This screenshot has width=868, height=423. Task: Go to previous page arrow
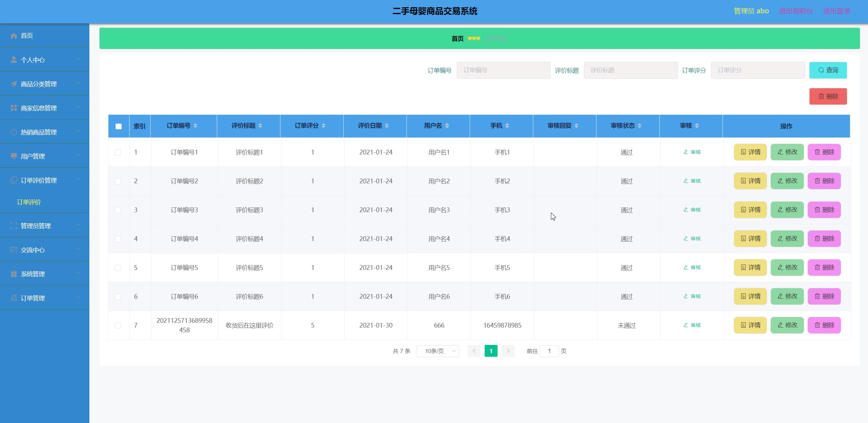[x=474, y=351]
